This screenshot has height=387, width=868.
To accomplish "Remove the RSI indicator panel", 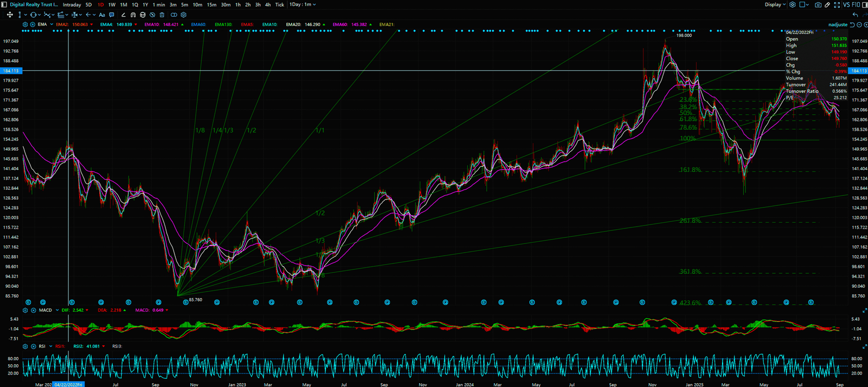I will (33, 346).
